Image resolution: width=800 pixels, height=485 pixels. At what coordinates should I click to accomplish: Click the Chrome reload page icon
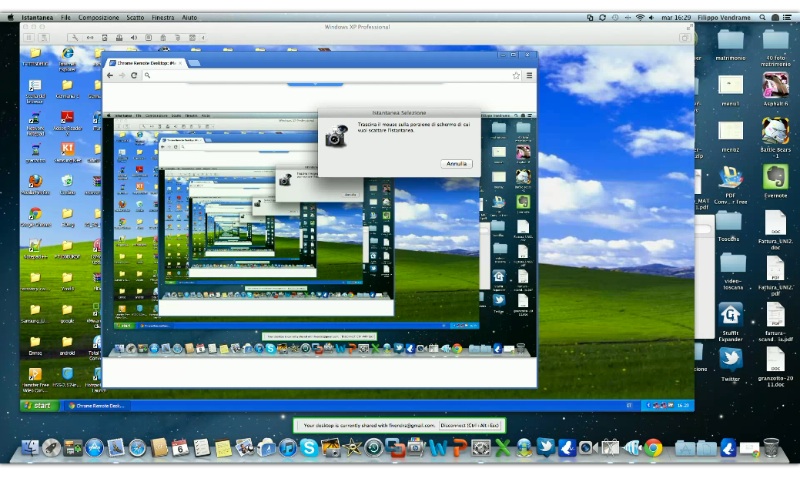coord(134,75)
